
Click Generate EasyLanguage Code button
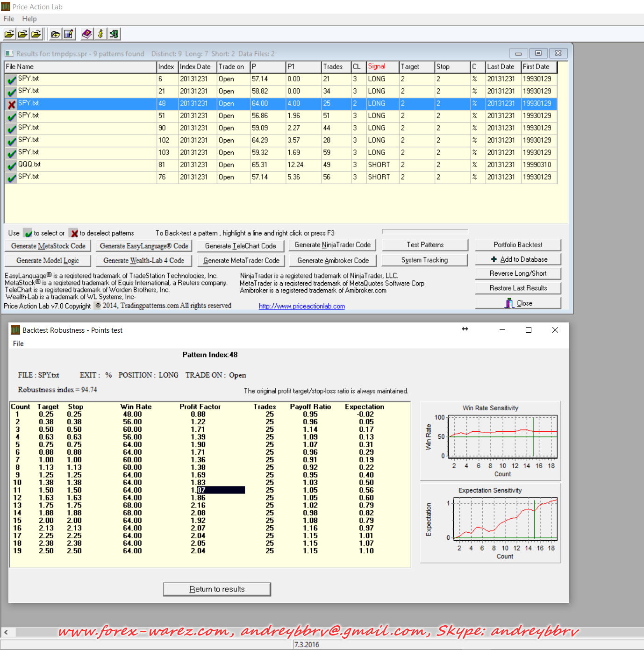tap(144, 246)
